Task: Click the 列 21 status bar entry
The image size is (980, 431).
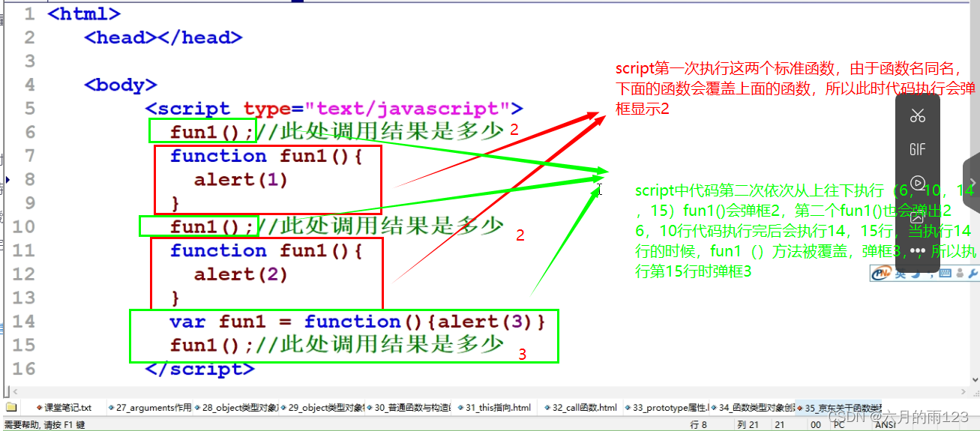Action: (747, 425)
